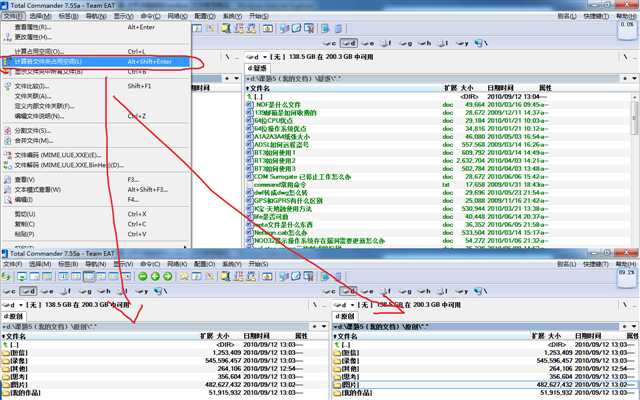Choose 文件比较 Shift+F1 menu entry
The image size is (640, 400).
[x=96, y=86]
